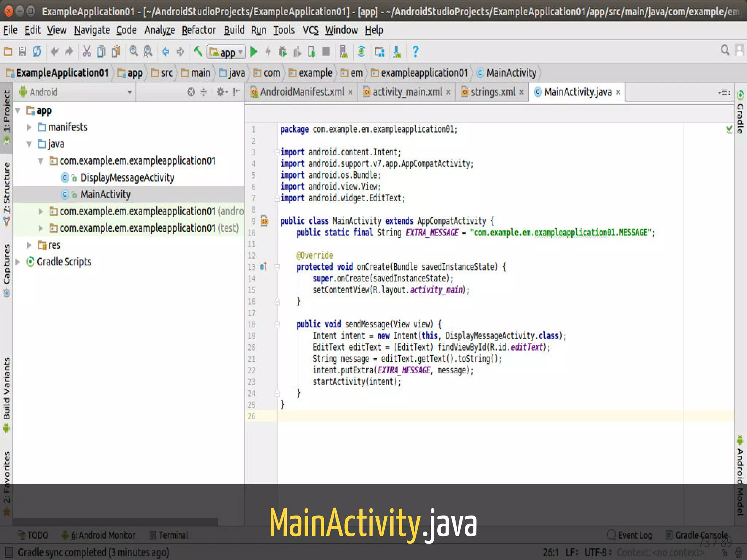
Task: Click the Paste toolbar icon
Action: click(116, 51)
